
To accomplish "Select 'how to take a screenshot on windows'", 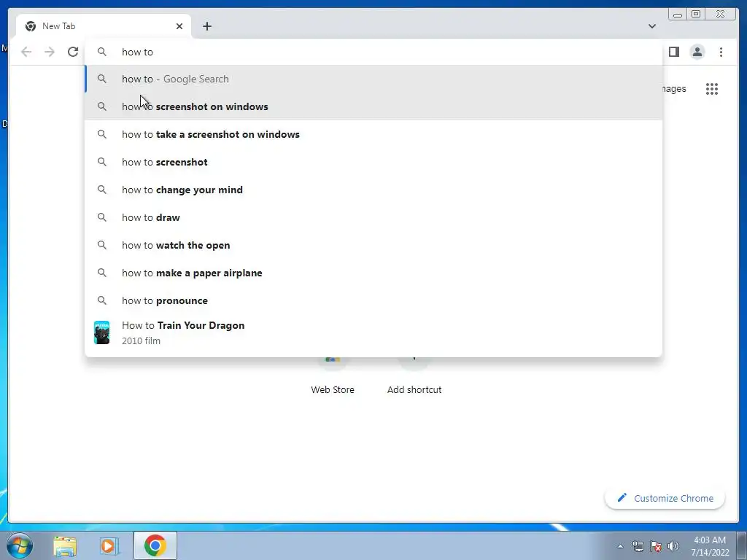I will tap(373, 134).
